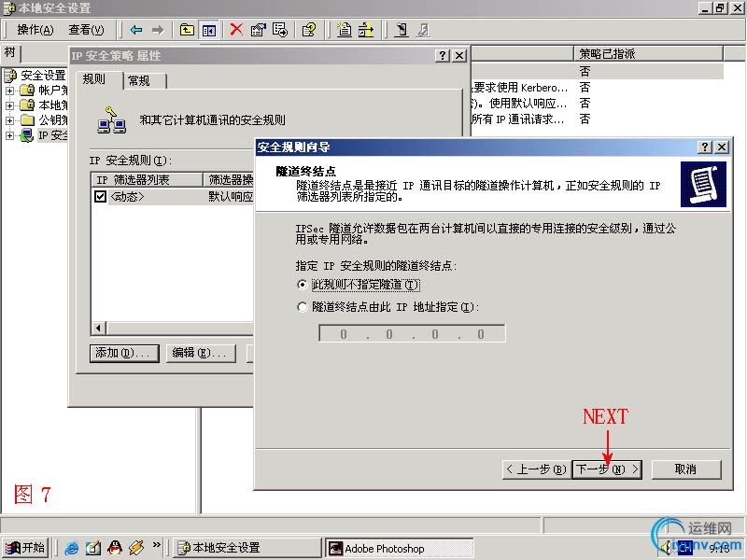
Task: Click the blue Back arrow toolbar icon
Action: click(x=136, y=30)
